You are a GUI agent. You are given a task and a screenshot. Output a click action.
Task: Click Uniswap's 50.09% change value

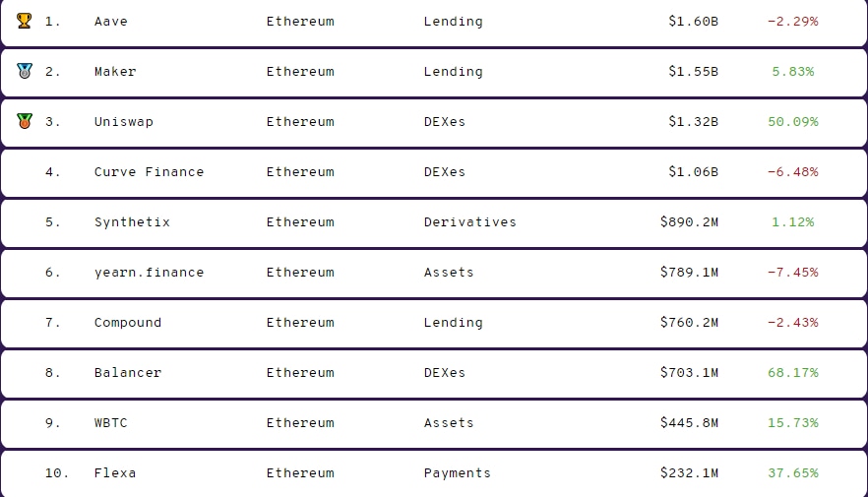coord(792,122)
